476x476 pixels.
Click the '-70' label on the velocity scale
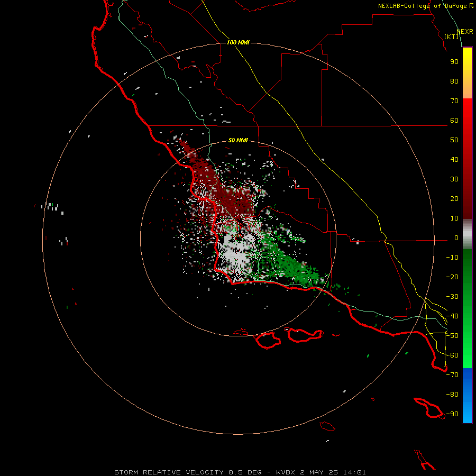pyautogui.click(x=452, y=375)
